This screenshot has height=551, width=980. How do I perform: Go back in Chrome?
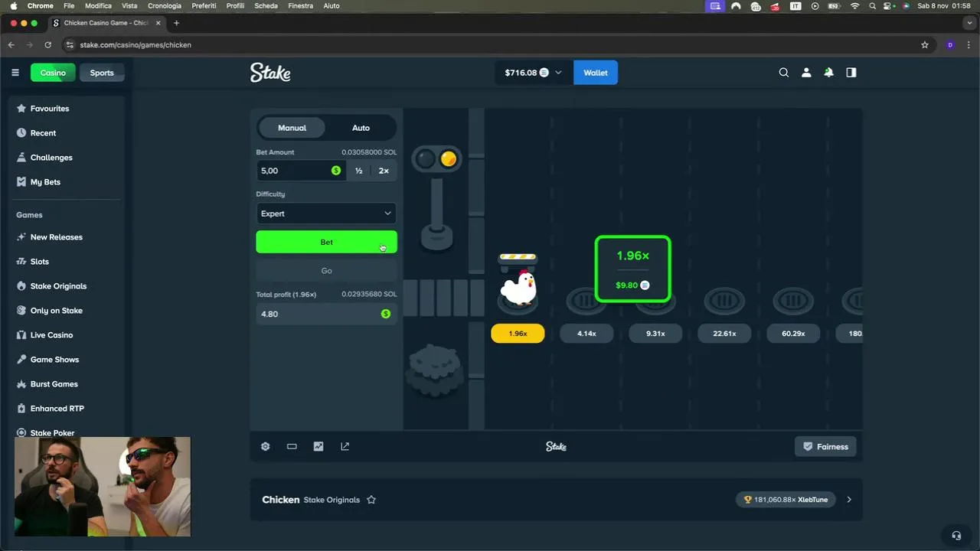pos(11,44)
